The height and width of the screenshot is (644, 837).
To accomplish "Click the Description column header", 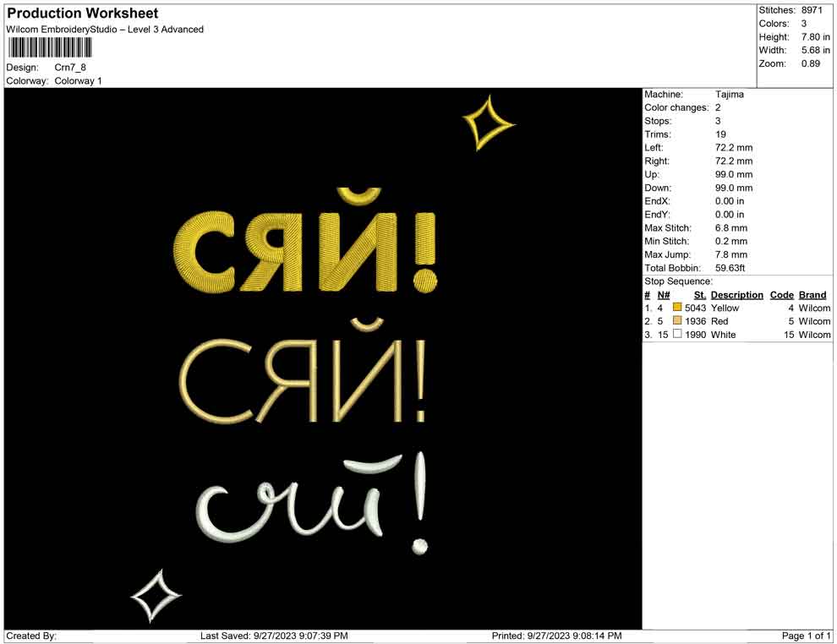I will point(736,295).
